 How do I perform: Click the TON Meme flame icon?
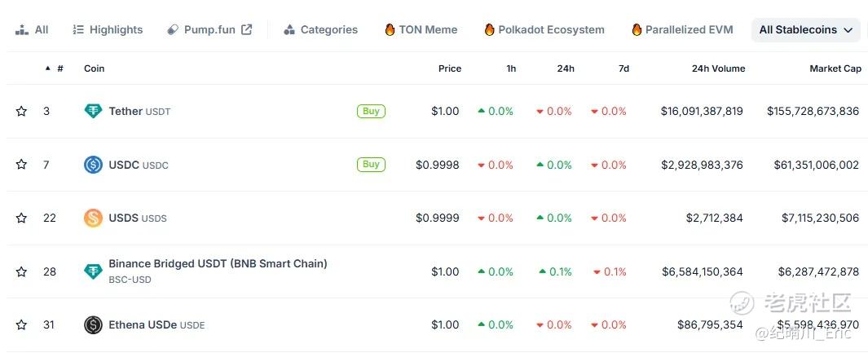(x=390, y=30)
